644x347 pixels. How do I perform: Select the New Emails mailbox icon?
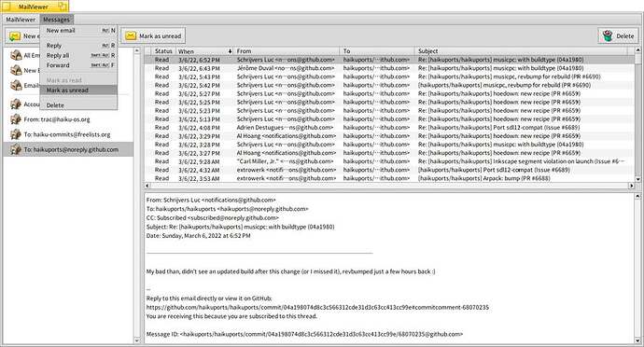pyautogui.click(x=16, y=70)
